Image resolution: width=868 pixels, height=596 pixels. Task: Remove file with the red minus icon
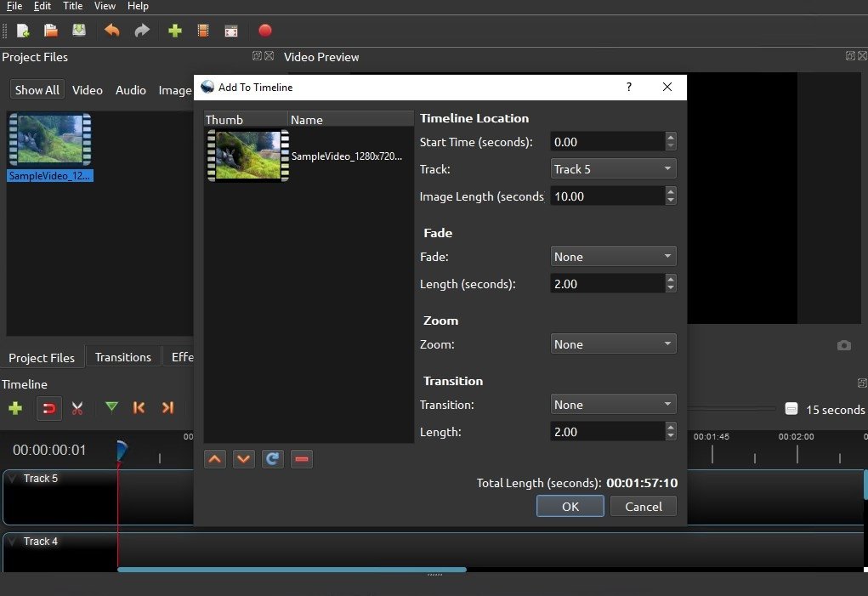(x=302, y=459)
